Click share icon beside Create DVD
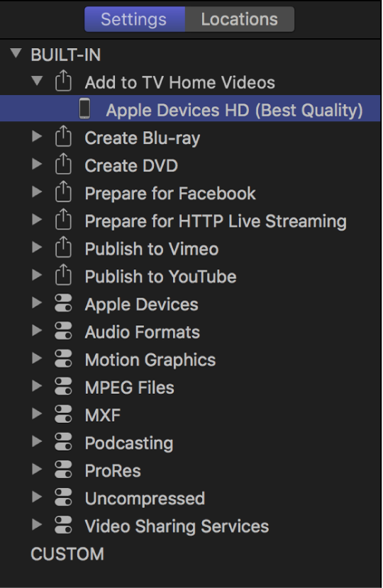 click(x=63, y=164)
